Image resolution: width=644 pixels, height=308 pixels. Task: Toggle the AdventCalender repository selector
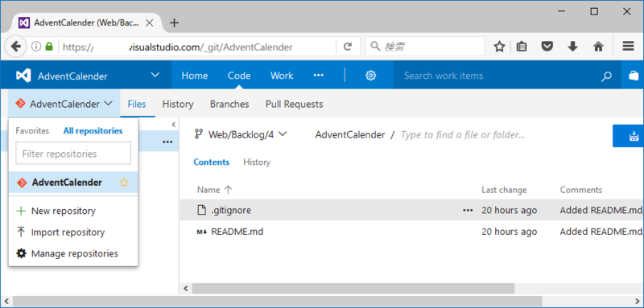pyautogui.click(x=64, y=105)
